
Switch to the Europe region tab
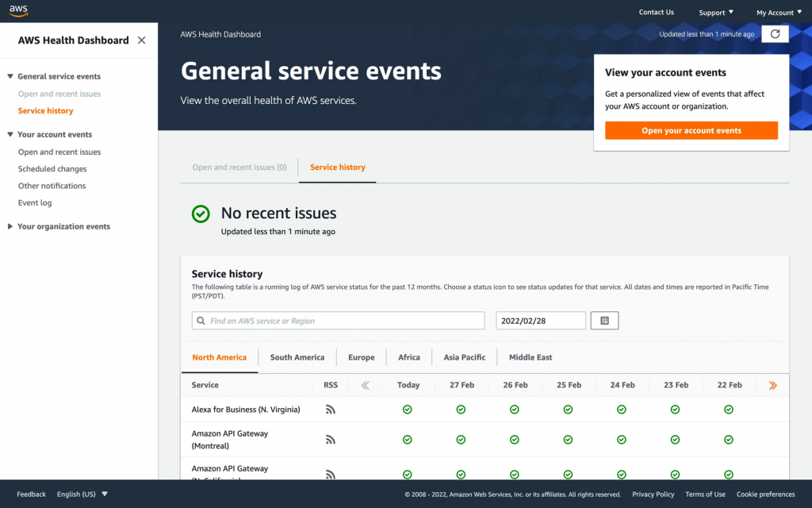361,357
